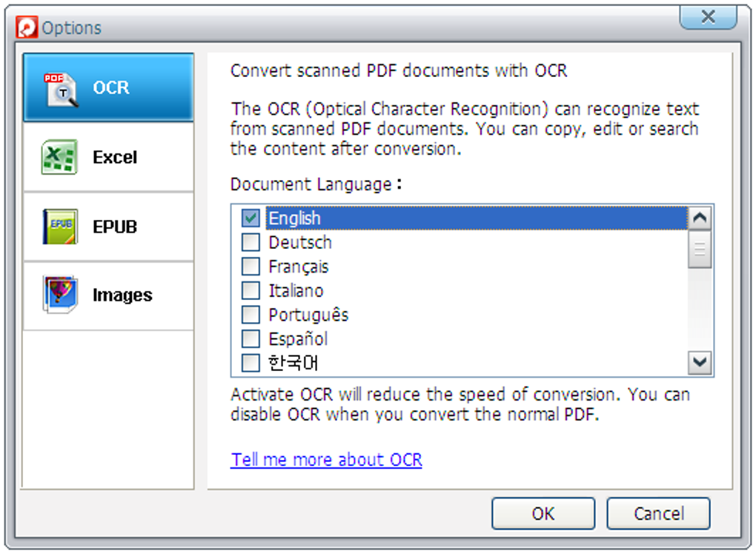Tick the Français language checkbox
This screenshot has height=554, width=756.
click(x=251, y=267)
